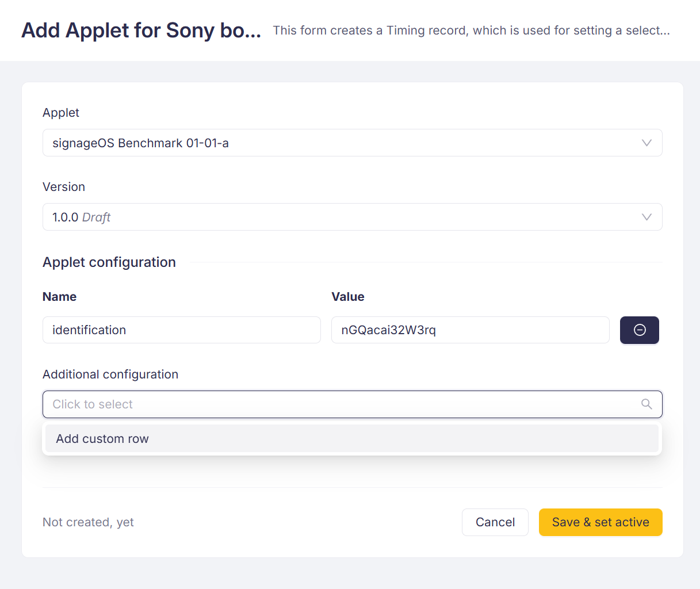Expand the Applet dropdown chevron
The height and width of the screenshot is (589, 700).
tap(647, 143)
